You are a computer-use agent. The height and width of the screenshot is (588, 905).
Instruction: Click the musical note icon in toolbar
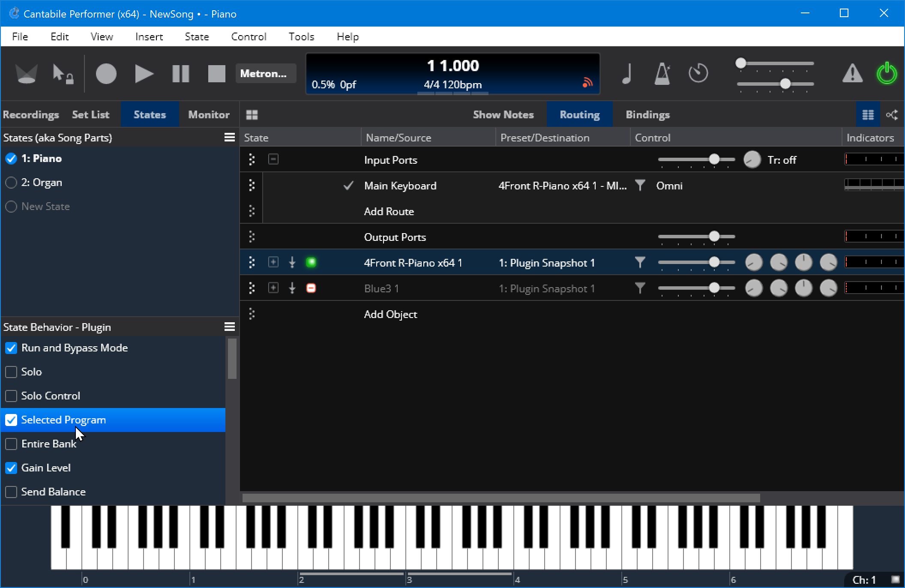[627, 73]
